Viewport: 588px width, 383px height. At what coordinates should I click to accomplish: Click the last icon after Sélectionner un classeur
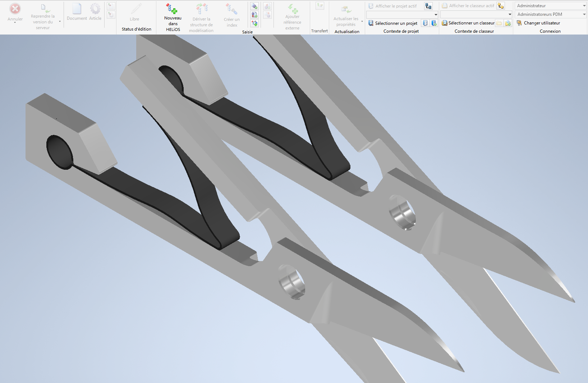(508, 23)
